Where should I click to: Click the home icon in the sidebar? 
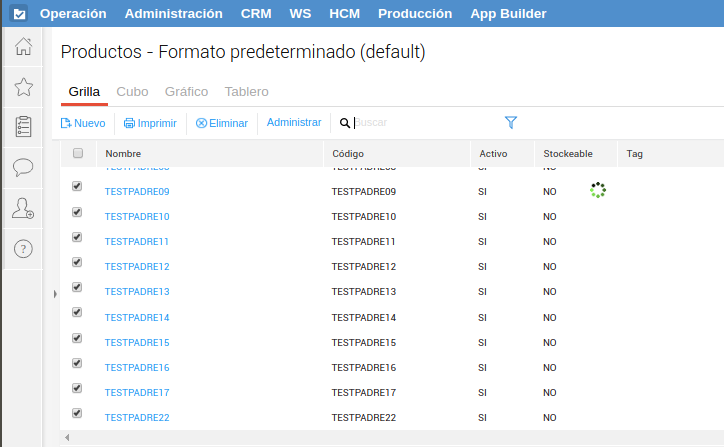click(22, 46)
